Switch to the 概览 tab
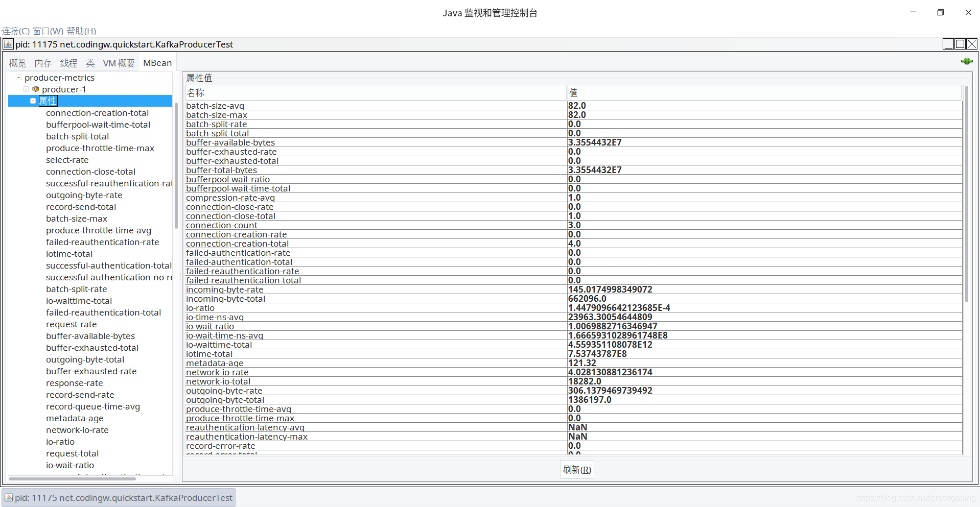Screen dimensions: 980x507 tap(17, 63)
